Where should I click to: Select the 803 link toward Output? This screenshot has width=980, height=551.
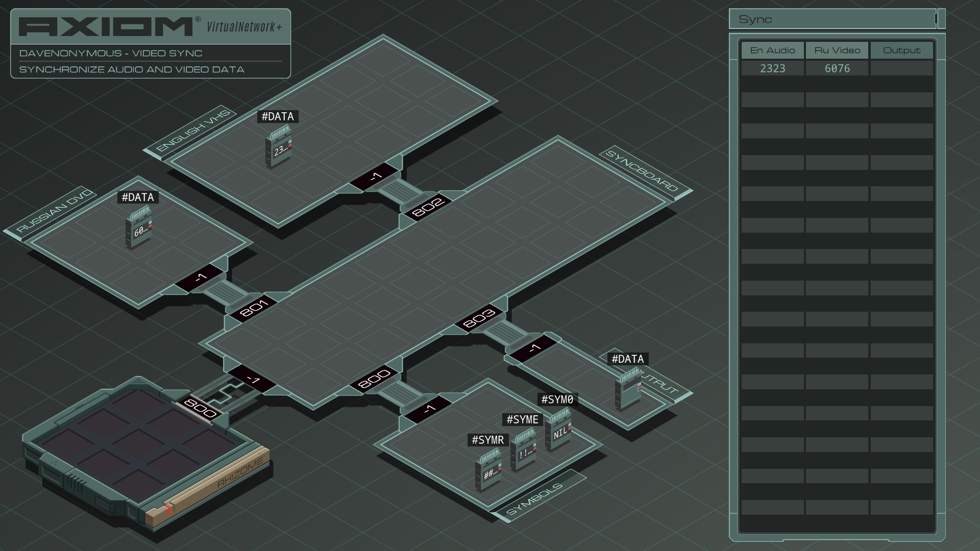point(479,318)
